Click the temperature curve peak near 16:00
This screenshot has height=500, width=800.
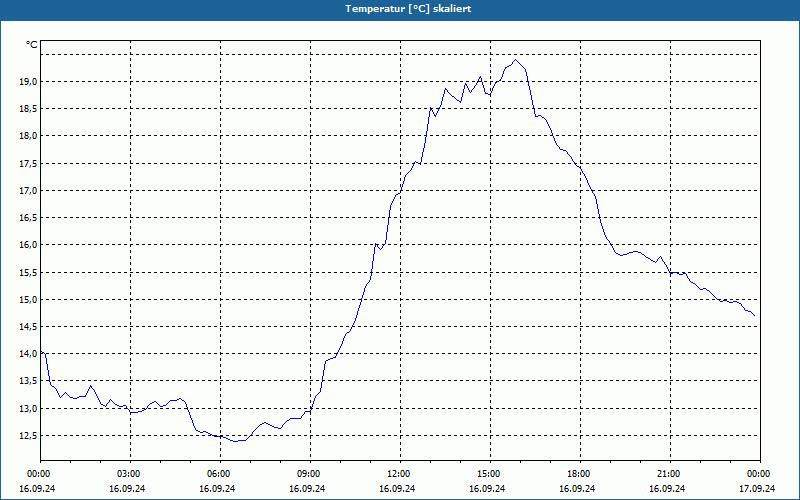[515, 60]
